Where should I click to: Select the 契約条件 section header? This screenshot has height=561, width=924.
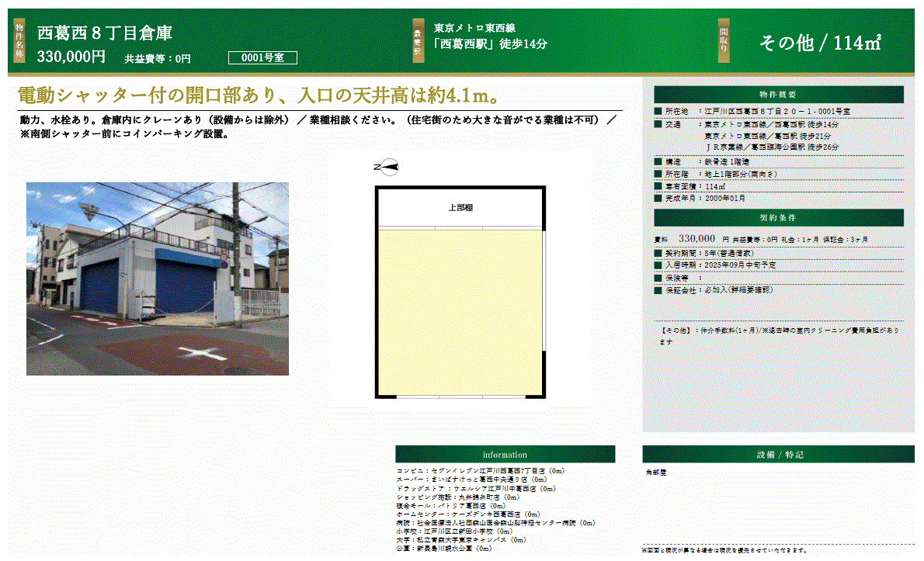point(779,218)
